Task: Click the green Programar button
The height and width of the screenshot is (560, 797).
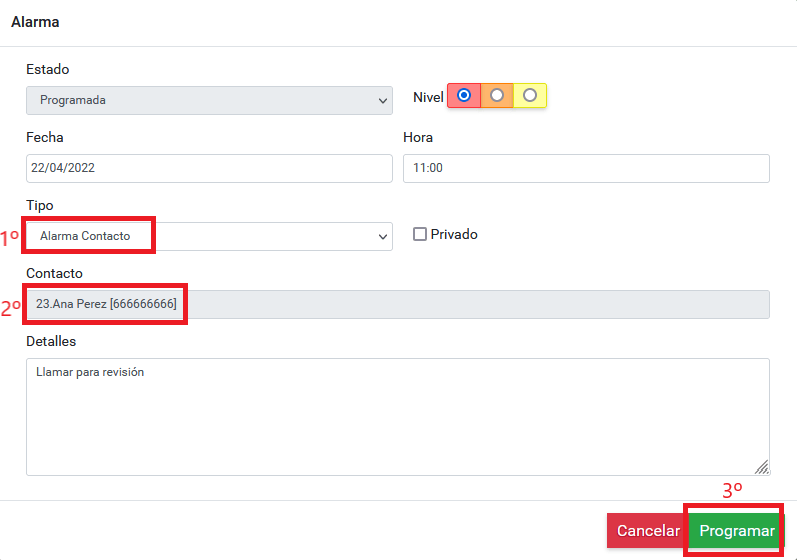Action: coord(737,531)
